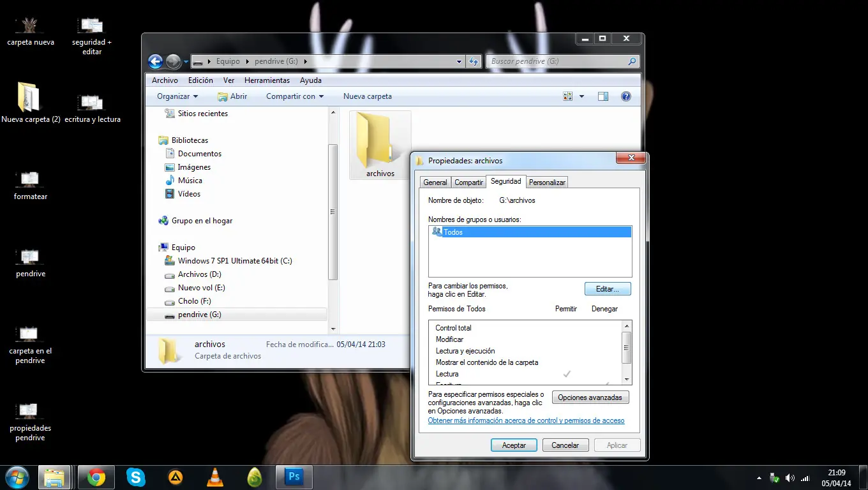Click the Windows Start button
868x490 pixels.
pos(17,477)
